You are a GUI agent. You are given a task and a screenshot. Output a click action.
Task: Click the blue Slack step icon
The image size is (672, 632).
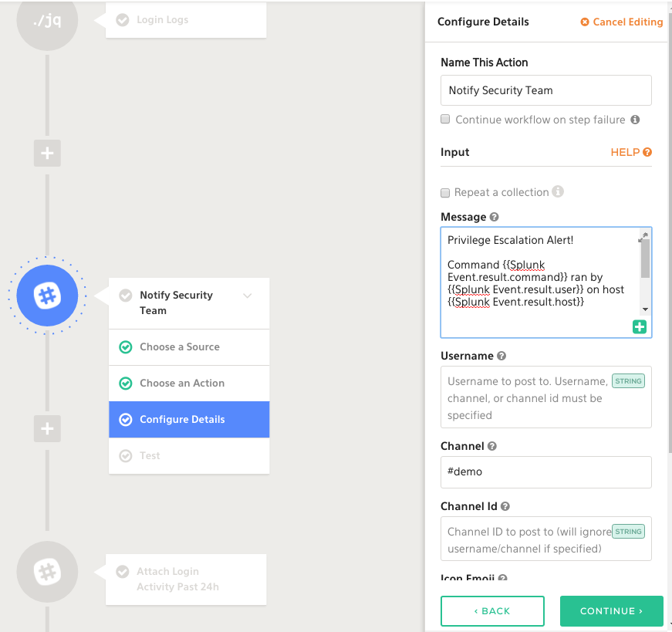pos(47,296)
